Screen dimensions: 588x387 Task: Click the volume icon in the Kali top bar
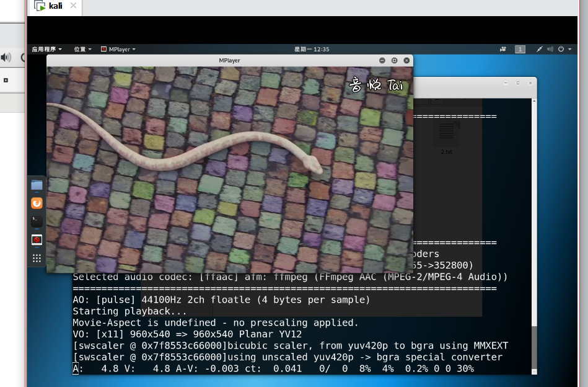(550, 49)
